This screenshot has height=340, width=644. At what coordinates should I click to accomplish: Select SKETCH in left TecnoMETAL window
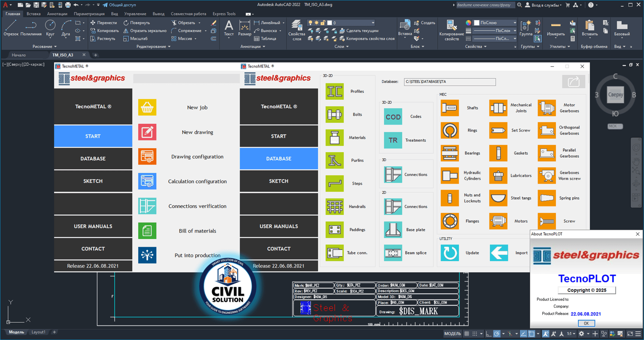pos(93,181)
